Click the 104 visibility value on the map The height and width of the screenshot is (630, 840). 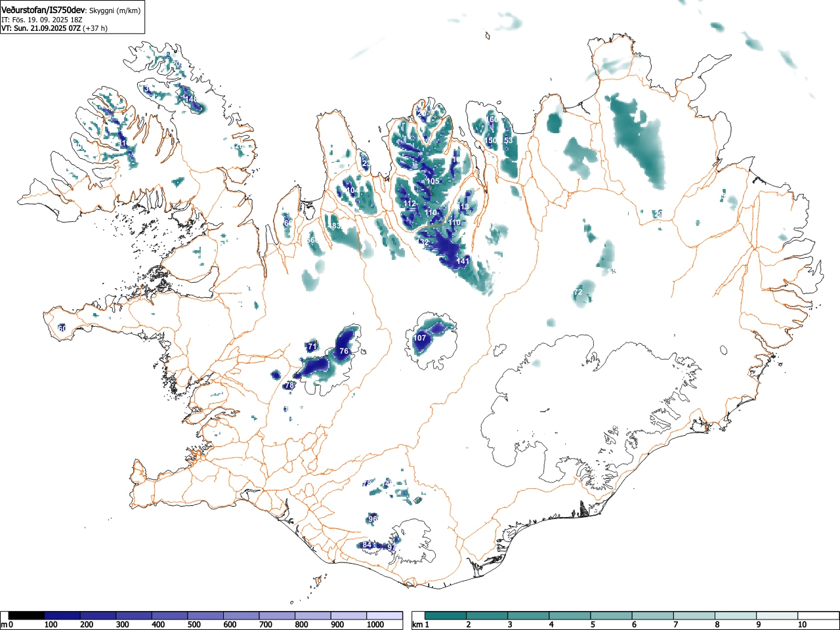352,190
